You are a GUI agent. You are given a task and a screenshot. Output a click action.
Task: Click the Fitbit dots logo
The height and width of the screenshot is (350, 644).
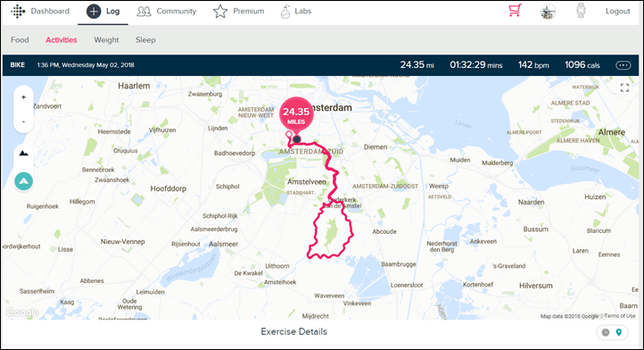tap(18, 11)
